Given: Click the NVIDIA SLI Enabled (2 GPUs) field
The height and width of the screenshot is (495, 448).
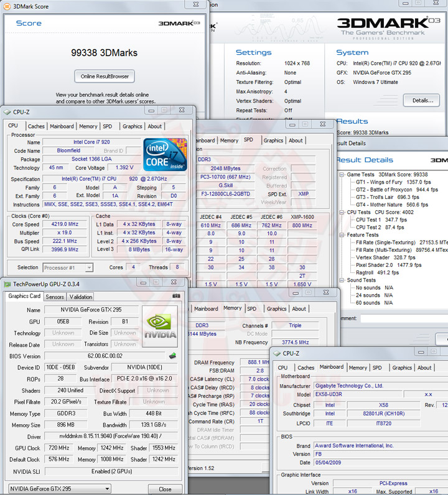Looking at the screenshot, I should pyautogui.click(x=111, y=471).
